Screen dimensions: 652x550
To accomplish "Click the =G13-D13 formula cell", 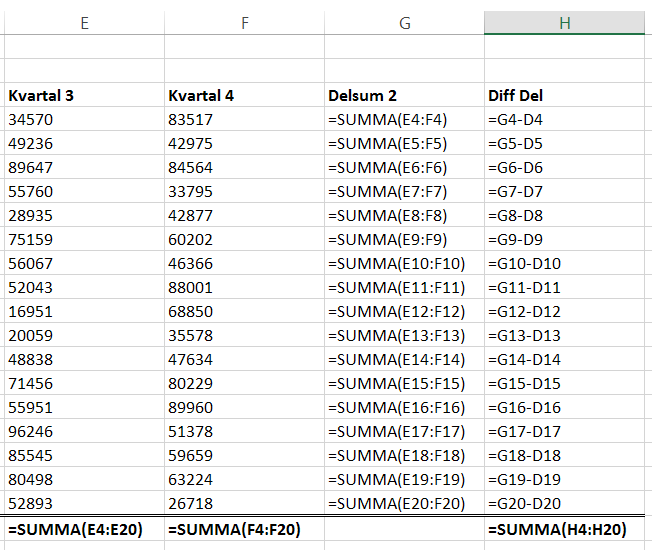I will point(564,336).
